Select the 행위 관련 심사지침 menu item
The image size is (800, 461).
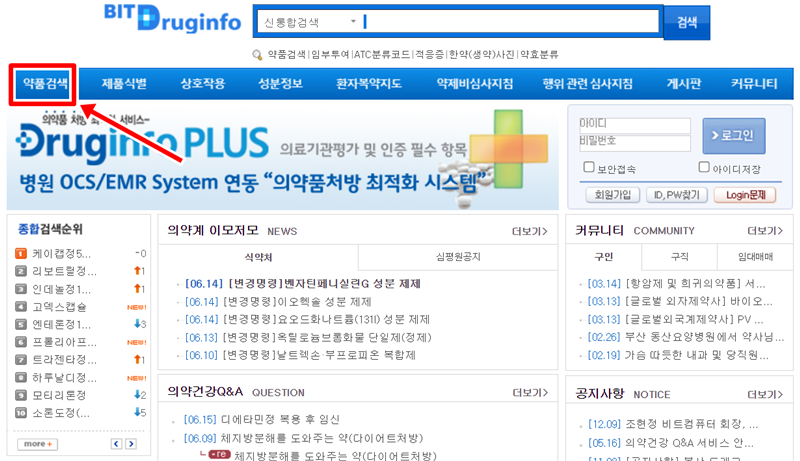click(x=587, y=84)
